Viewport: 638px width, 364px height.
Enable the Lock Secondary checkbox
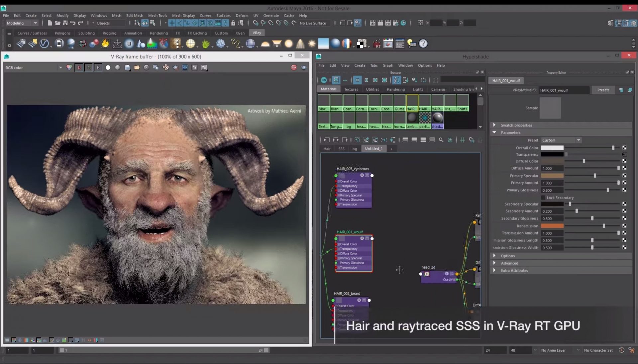[x=543, y=198]
